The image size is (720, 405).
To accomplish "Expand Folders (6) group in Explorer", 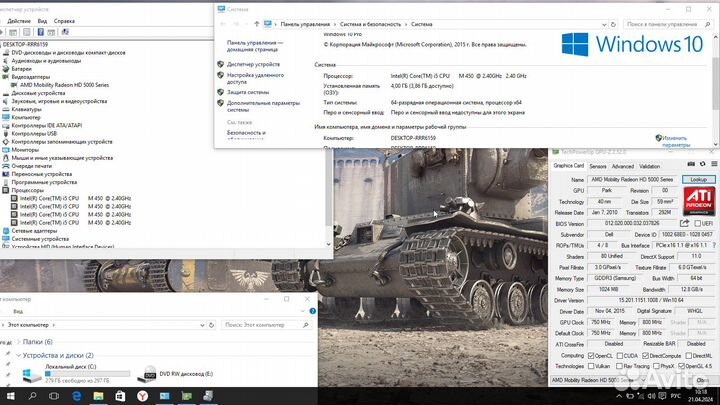I will tap(18, 342).
